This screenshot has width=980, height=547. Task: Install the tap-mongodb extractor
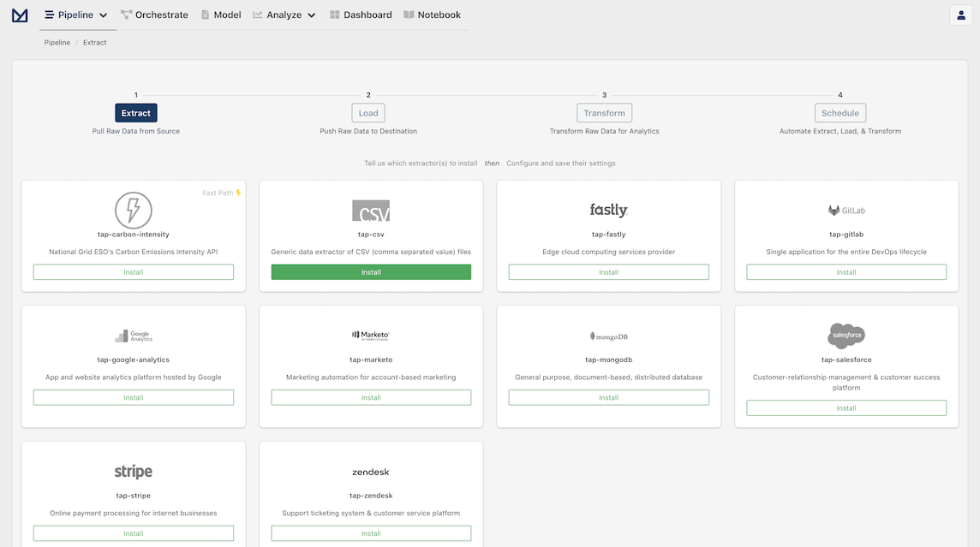(609, 398)
